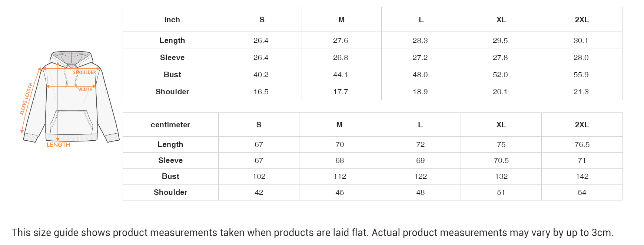The width and height of the screenshot is (644, 245).
Task: Select the 29.5 length value for XL
Action: [500, 40]
